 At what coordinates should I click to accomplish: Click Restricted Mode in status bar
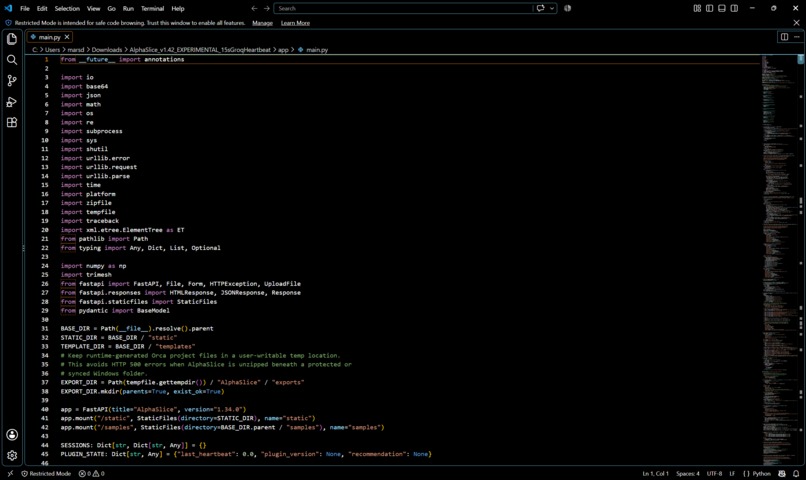[46, 473]
